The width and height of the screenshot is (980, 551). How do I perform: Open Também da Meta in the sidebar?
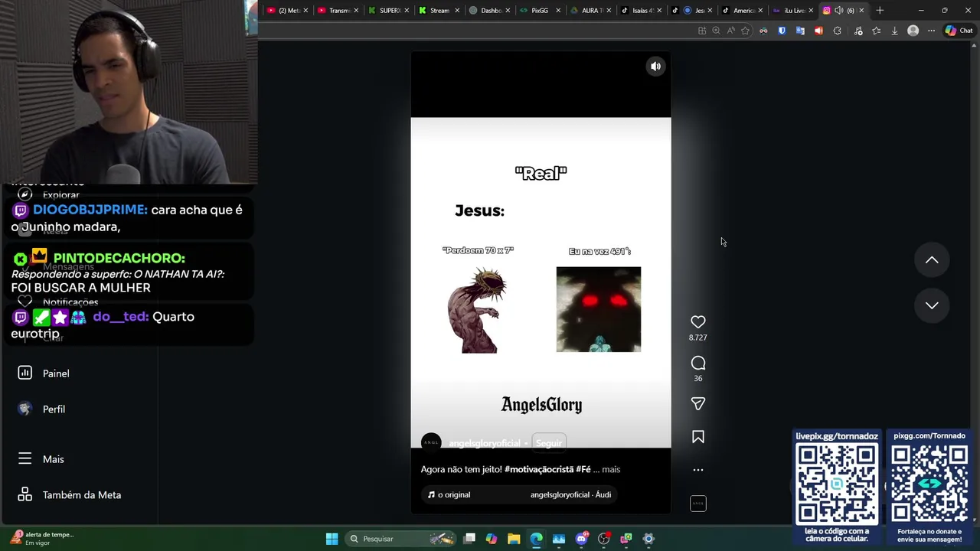[81, 495]
